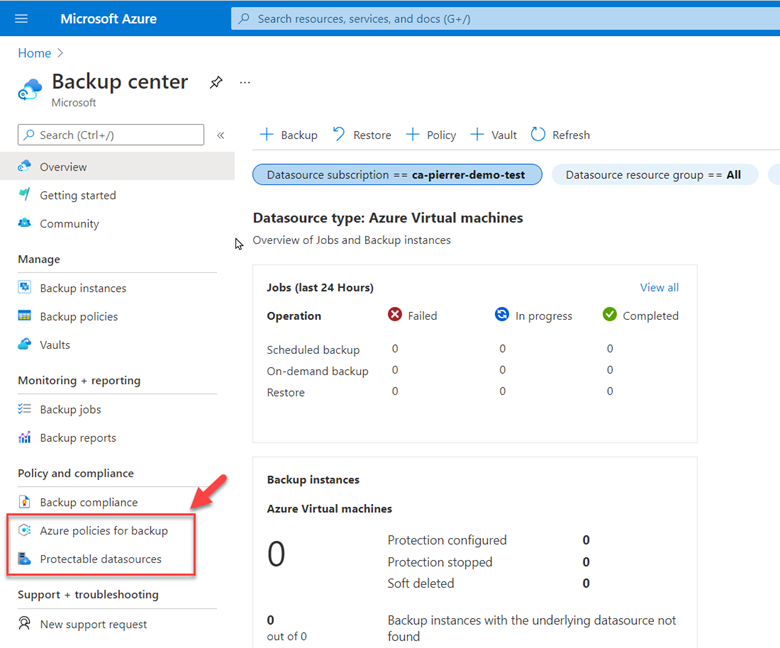Click the Restore toolbar button
The image size is (780, 648).
(x=362, y=135)
